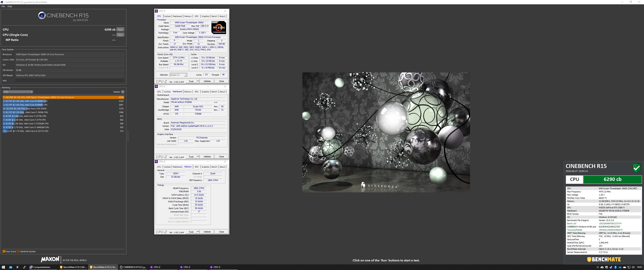Open the volume control tray icon
Image resolution: width=644 pixels, height=270 pixels.
pyautogui.click(x=634, y=267)
